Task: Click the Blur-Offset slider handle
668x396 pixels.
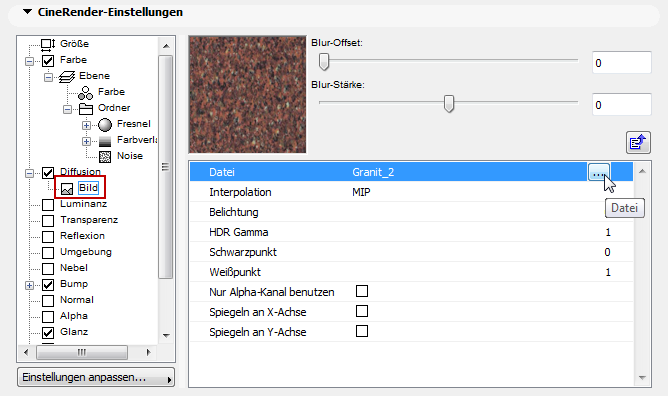Action: [x=324, y=62]
